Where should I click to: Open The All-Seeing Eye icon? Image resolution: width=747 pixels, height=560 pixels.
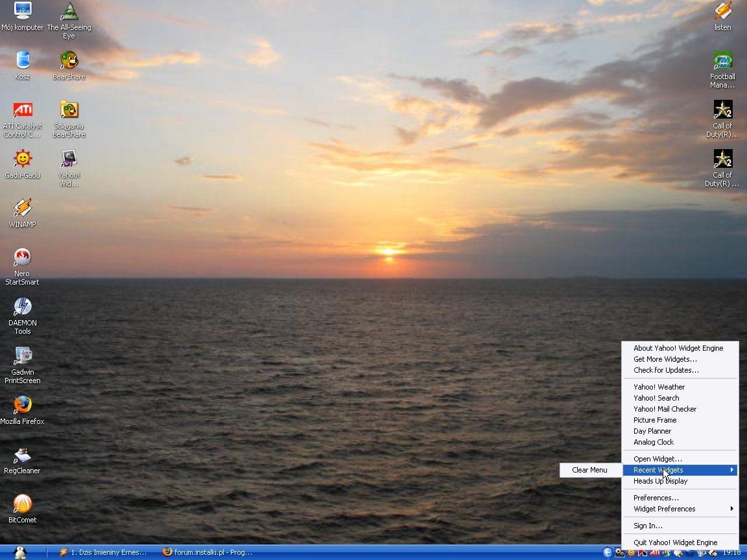pyautogui.click(x=69, y=12)
